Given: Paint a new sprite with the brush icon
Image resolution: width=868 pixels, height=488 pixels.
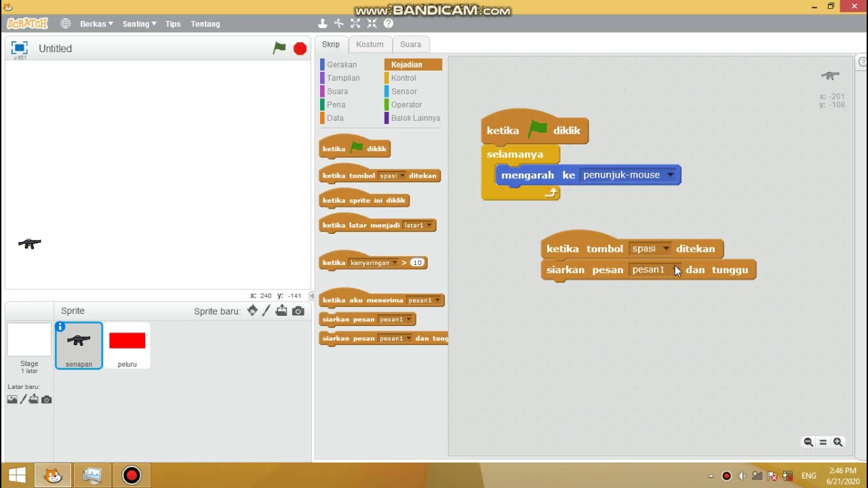Looking at the screenshot, I should [267, 311].
